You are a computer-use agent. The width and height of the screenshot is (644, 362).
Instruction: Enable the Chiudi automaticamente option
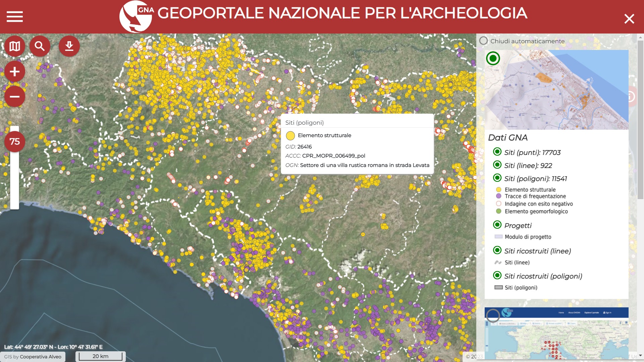(484, 41)
